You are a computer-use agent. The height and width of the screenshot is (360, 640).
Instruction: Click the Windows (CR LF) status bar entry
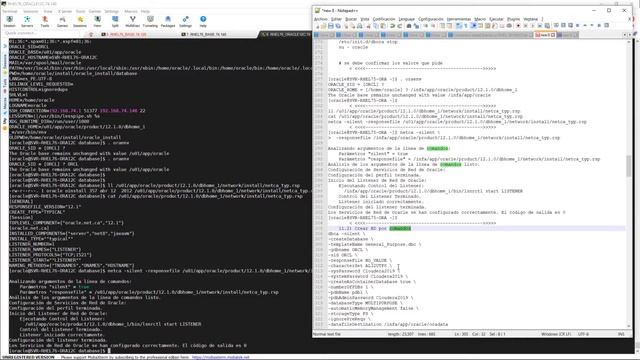pos(556,334)
